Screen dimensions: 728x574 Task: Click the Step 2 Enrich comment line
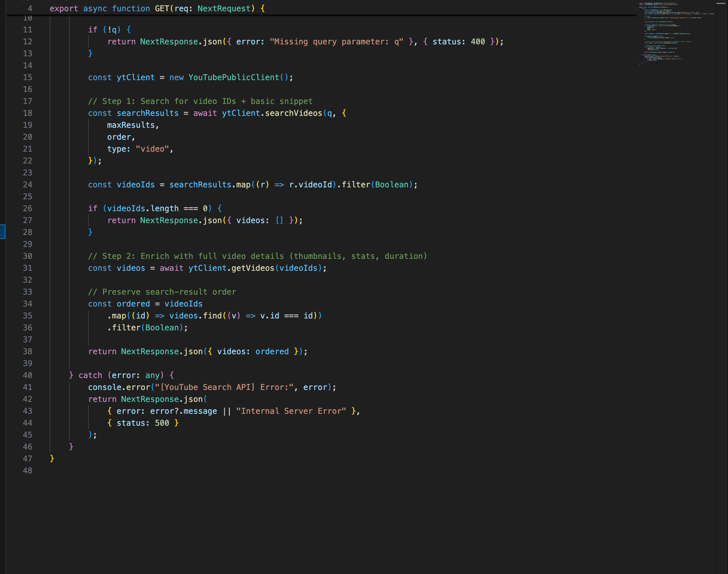pyautogui.click(x=257, y=256)
